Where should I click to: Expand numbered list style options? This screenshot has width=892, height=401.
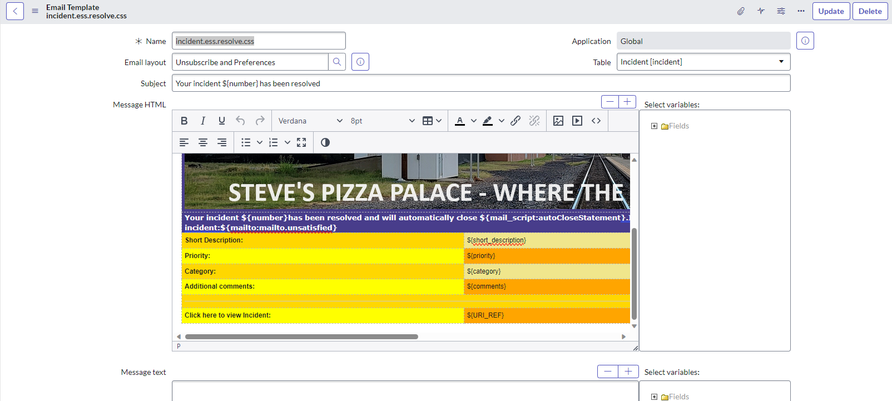[287, 142]
